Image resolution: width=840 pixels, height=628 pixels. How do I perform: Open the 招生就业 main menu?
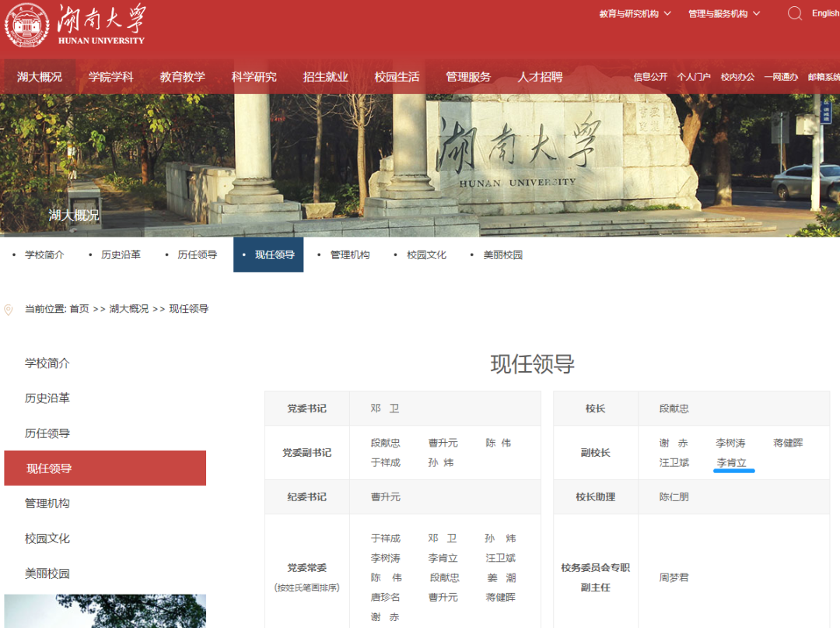[x=325, y=76]
